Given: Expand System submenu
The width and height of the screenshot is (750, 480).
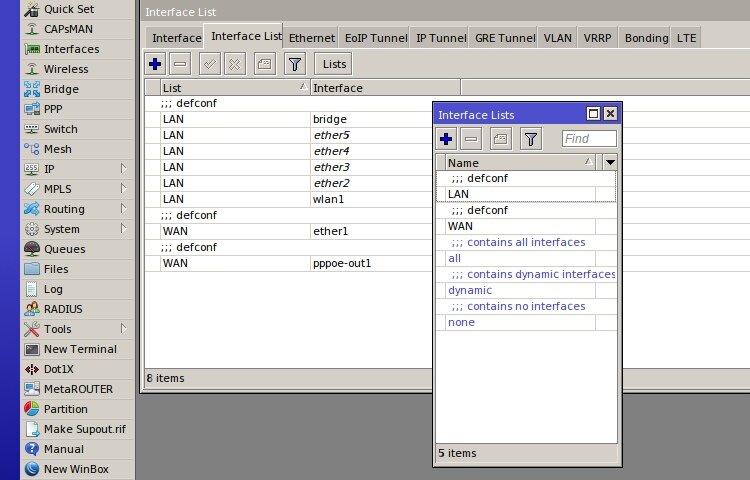Looking at the screenshot, I should coord(123,229).
